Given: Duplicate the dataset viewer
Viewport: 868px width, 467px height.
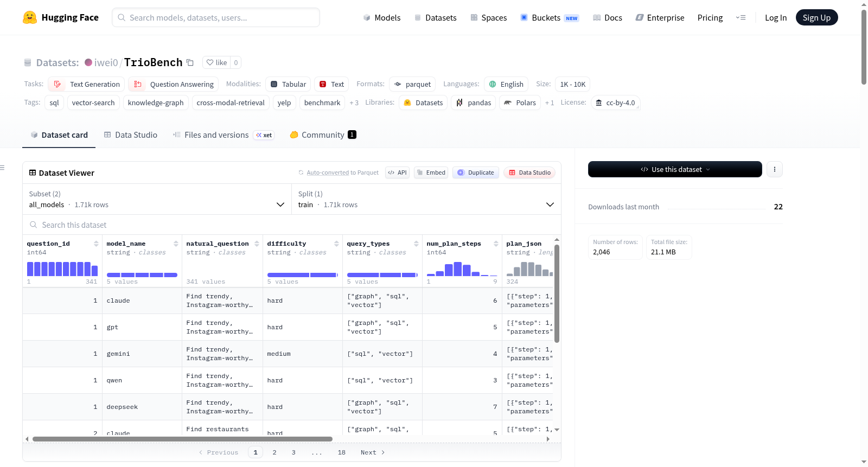Looking at the screenshot, I should tap(476, 172).
